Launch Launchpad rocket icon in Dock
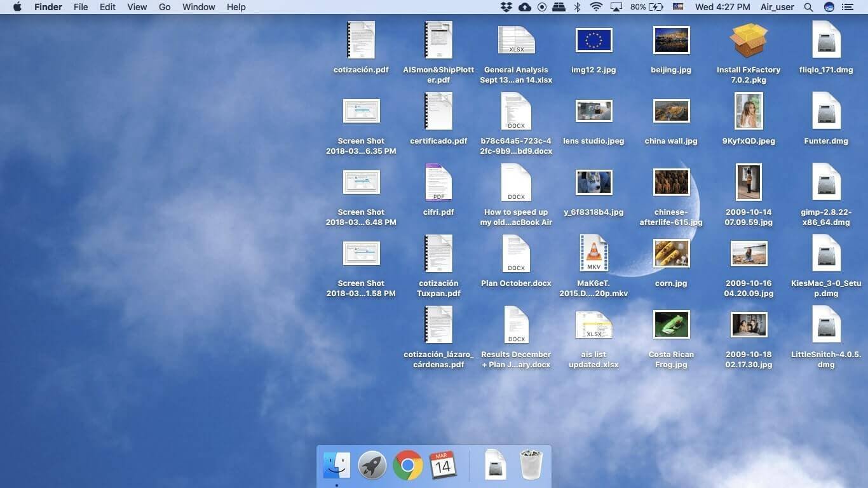 [x=372, y=466]
